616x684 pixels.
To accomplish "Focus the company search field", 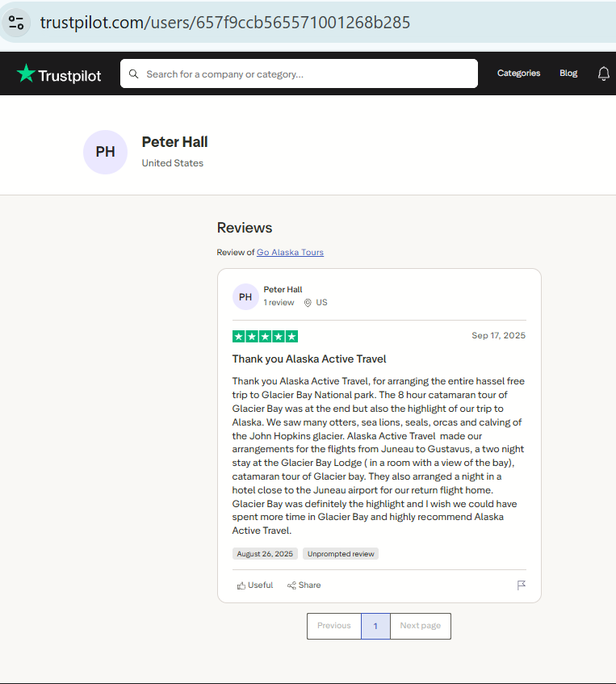I will (x=299, y=73).
